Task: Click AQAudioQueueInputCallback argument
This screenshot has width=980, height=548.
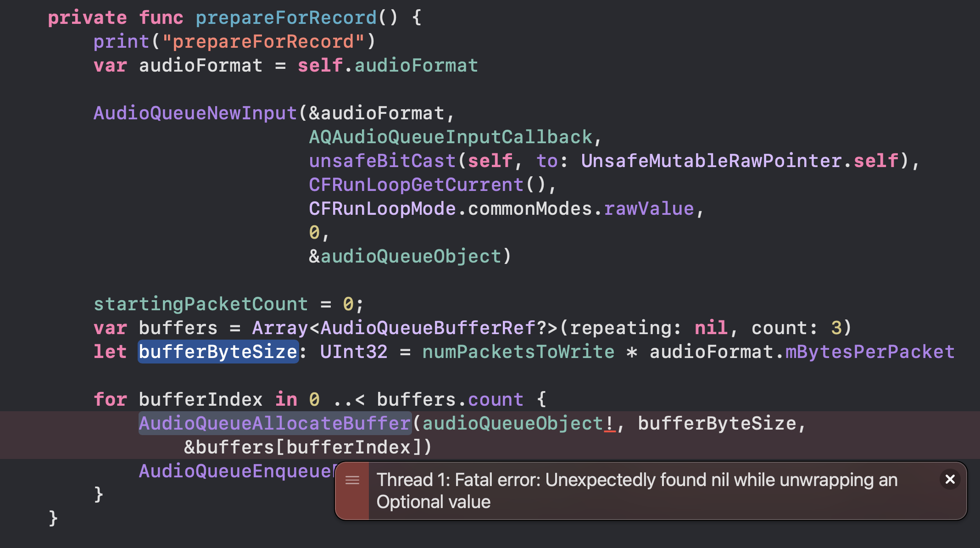Action: click(451, 137)
